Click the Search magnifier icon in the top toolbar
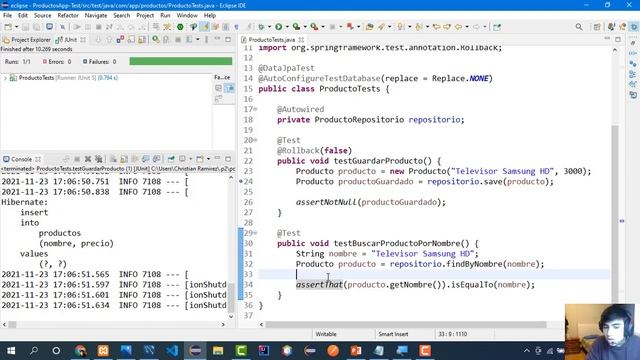This screenshot has height=360, width=640. [579, 27]
